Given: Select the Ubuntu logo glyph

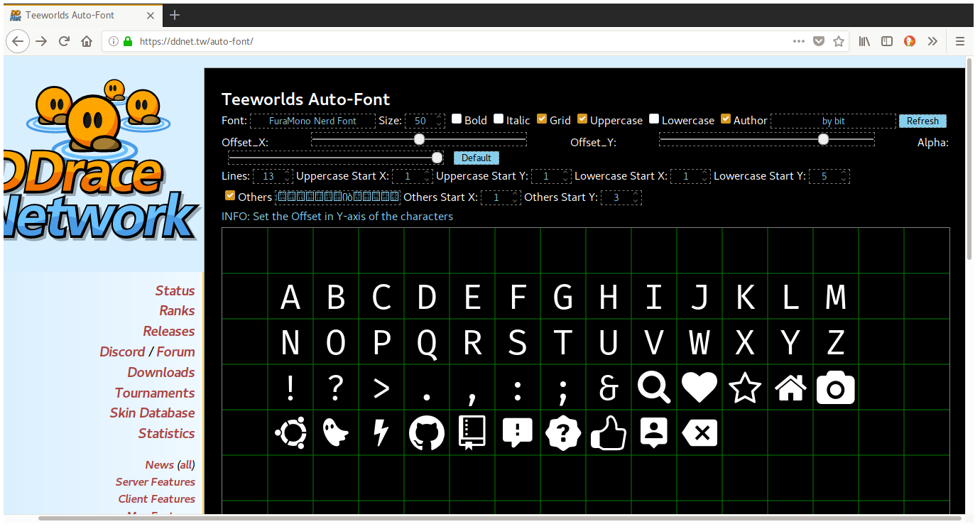Looking at the screenshot, I should (290, 432).
